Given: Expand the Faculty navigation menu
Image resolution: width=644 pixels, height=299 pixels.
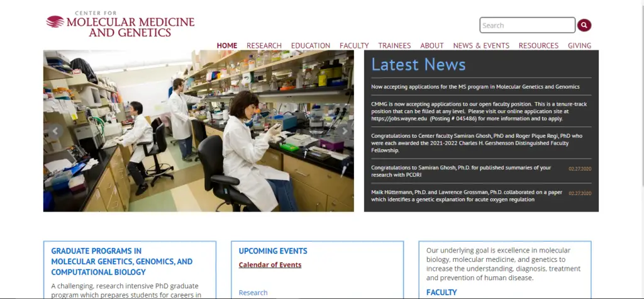Looking at the screenshot, I should pyautogui.click(x=354, y=45).
